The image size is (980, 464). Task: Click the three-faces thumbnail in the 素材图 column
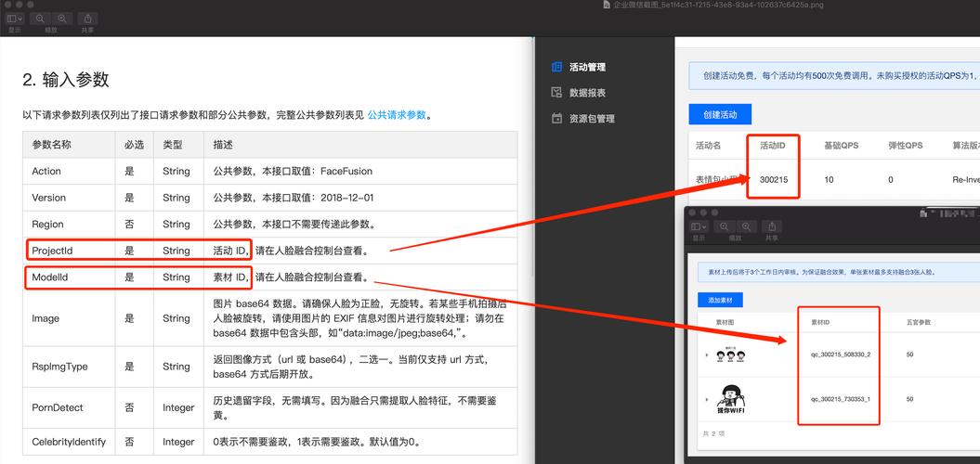click(729, 354)
